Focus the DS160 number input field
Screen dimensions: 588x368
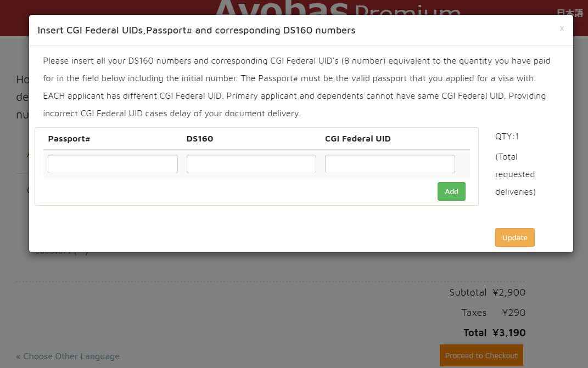pos(251,164)
